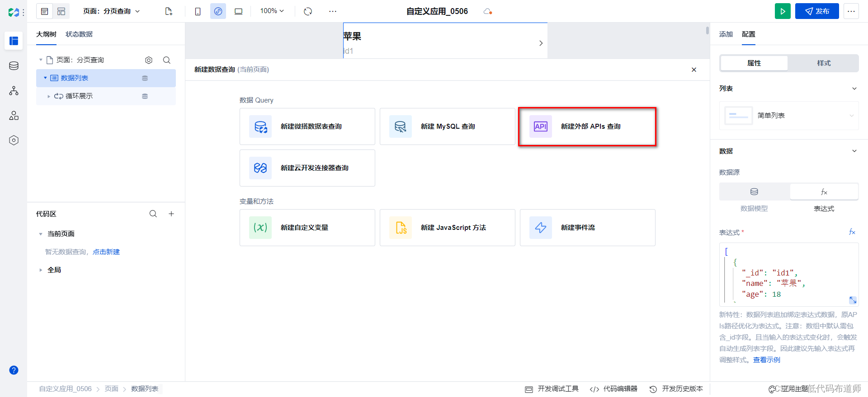Select the mini program preview icon
Viewport: 868px width, 397px height.
click(218, 11)
